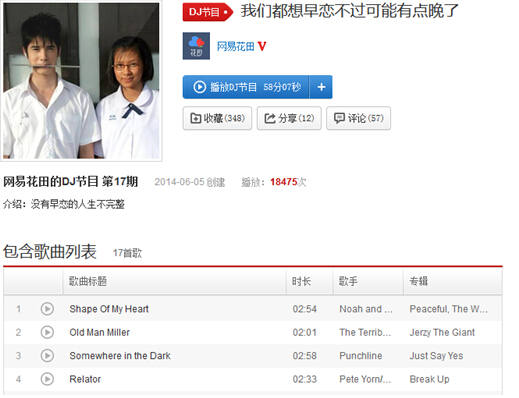Click the blue 播放DJ节目 play button

(x=246, y=87)
